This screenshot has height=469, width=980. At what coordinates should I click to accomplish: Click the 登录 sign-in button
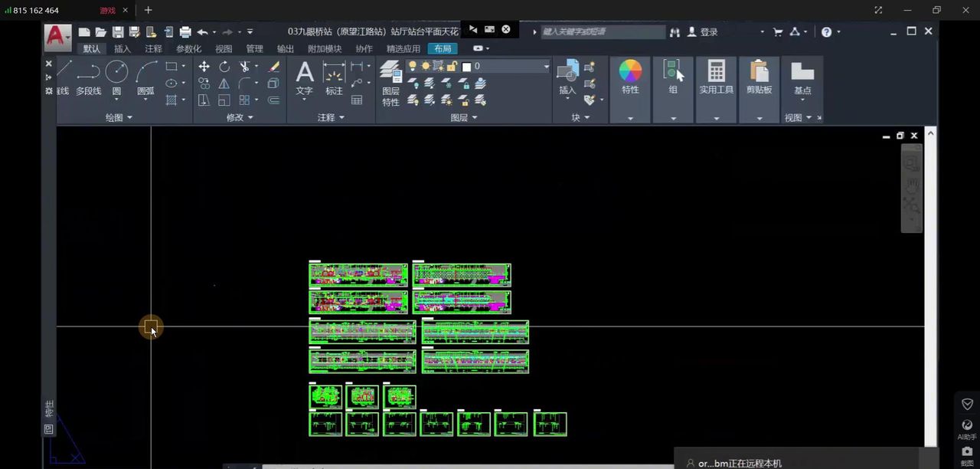click(708, 32)
